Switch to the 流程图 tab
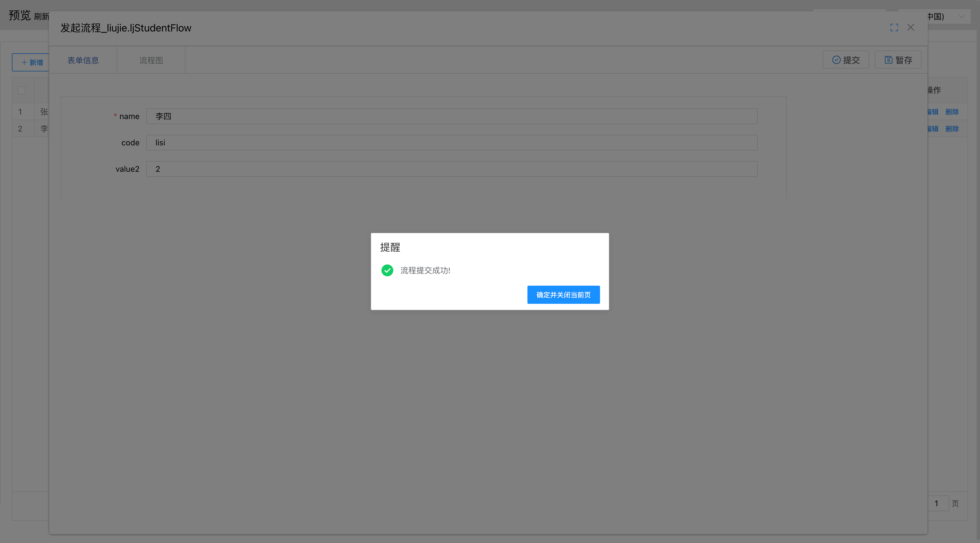This screenshot has width=980, height=543. 151,60
